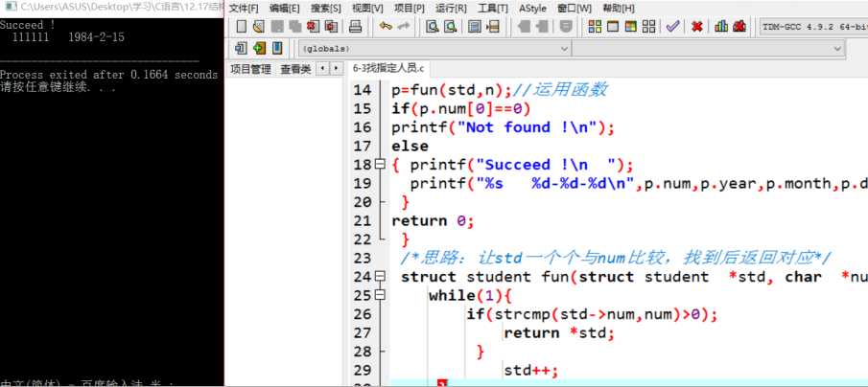This screenshot has height=387, width=868.
Task: Click the Rebuild All icon
Action: 648,27
